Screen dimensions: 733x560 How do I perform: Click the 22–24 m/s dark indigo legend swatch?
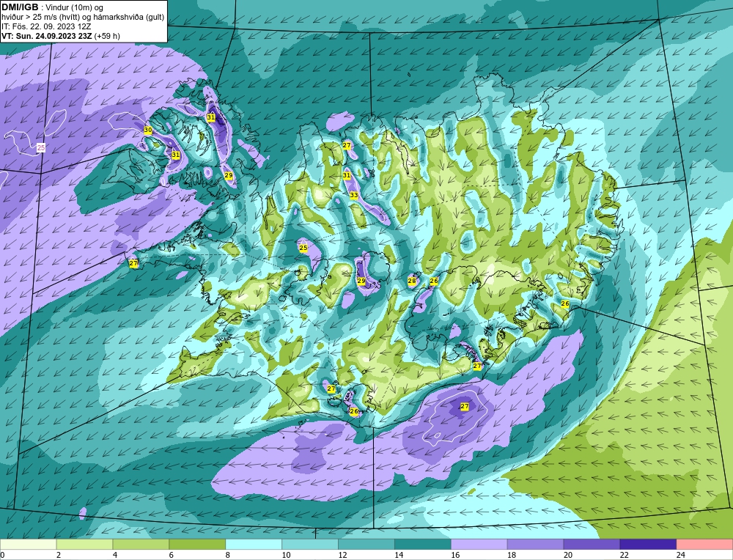tap(649, 545)
